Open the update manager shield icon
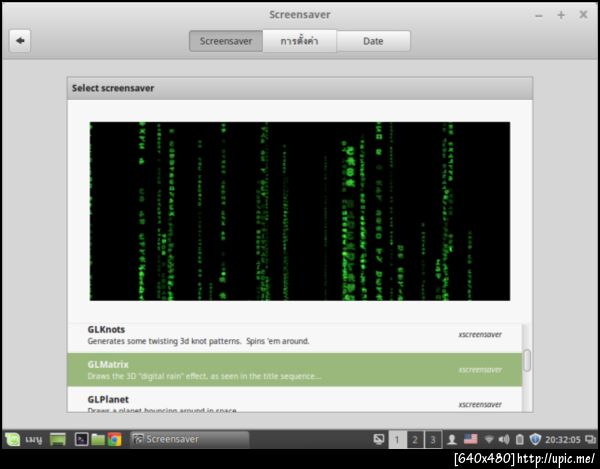Image resolution: width=600 pixels, height=469 pixels. tap(535, 440)
